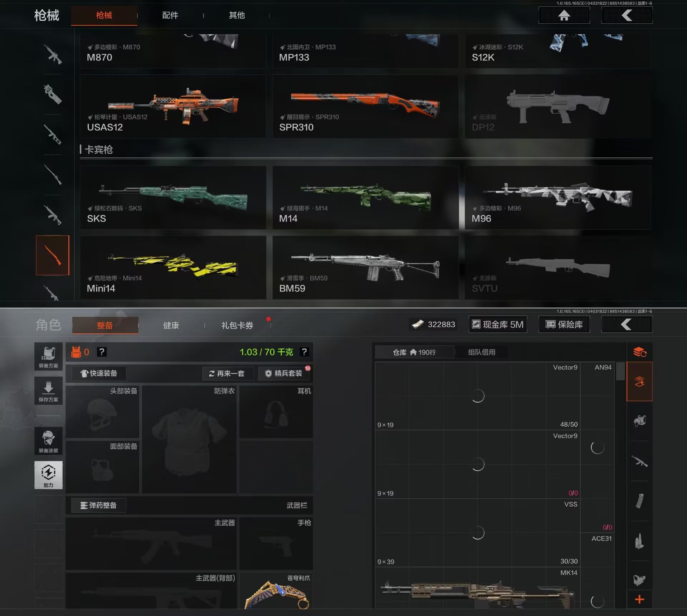The width and height of the screenshot is (687, 616).
Task: Switch to the 组队借用 team borrow tab
Action: pos(482,352)
